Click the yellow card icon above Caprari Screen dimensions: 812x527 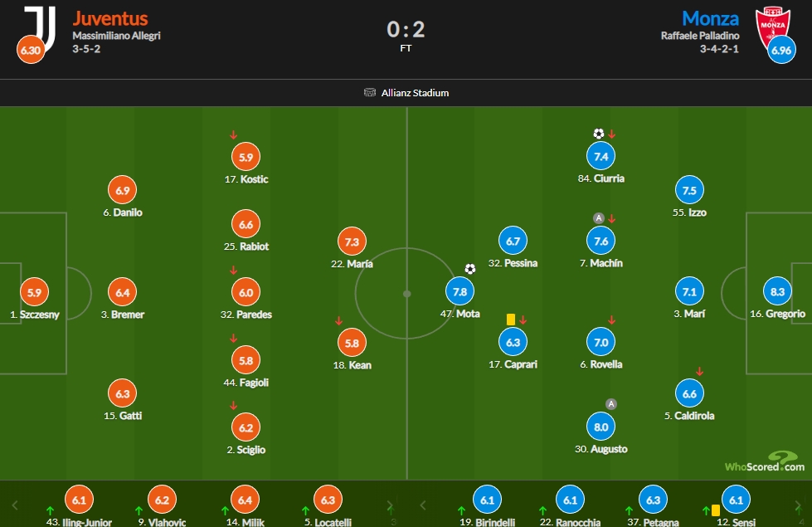tap(511, 320)
